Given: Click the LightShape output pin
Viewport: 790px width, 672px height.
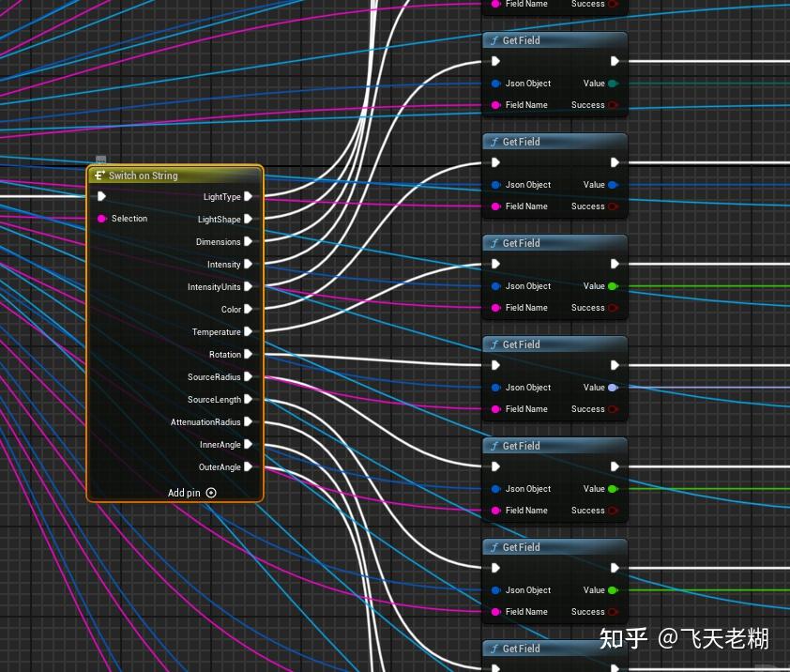Looking at the screenshot, I should coord(249,219).
